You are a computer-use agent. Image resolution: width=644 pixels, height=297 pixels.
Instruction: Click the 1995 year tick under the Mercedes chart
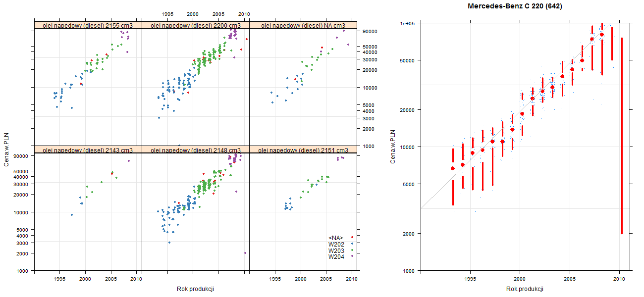tap(470, 279)
